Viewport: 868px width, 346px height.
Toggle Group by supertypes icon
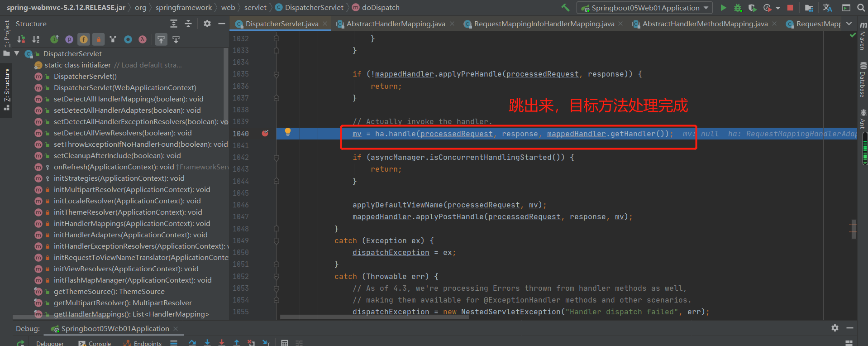pyautogui.click(x=113, y=39)
